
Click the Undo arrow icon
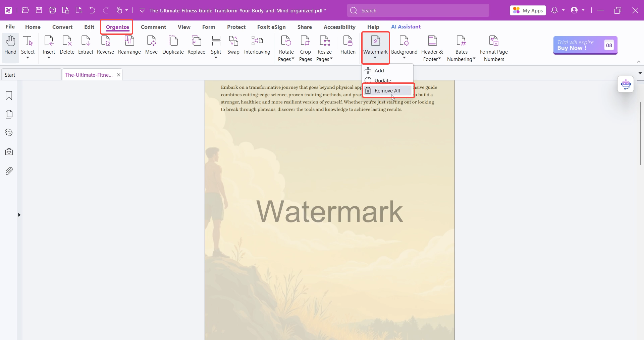tap(92, 10)
